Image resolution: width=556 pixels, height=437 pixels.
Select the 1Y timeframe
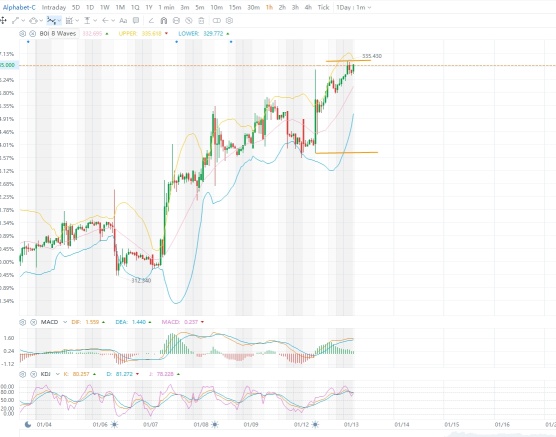click(x=149, y=7)
